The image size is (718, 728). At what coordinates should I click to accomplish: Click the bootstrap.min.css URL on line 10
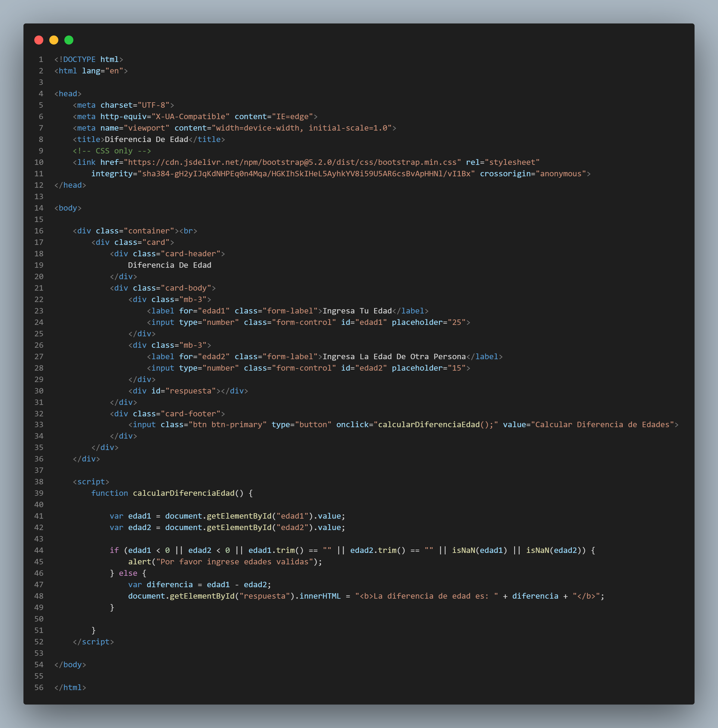(292, 162)
